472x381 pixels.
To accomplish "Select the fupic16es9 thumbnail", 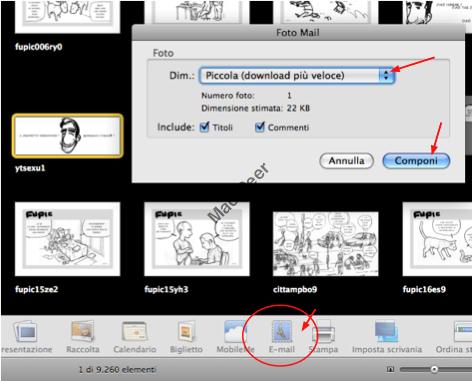I will 437,239.
